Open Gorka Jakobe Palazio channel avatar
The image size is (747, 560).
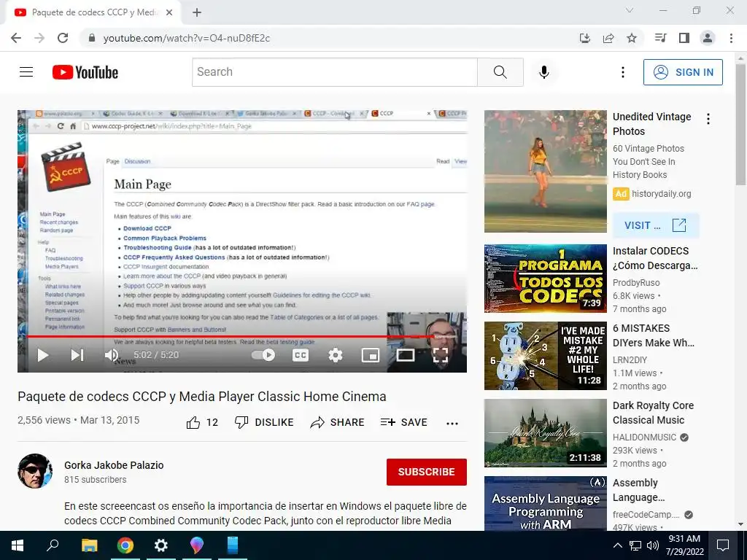35,471
